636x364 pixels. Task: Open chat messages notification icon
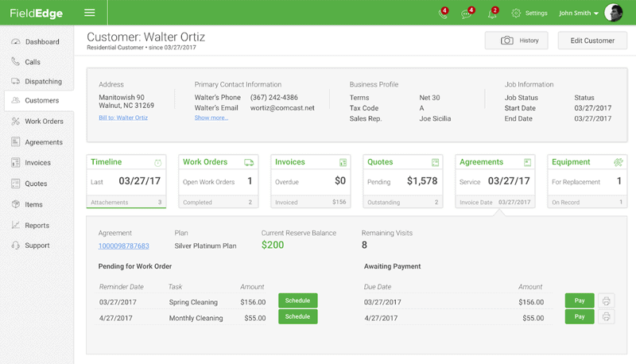click(x=467, y=14)
